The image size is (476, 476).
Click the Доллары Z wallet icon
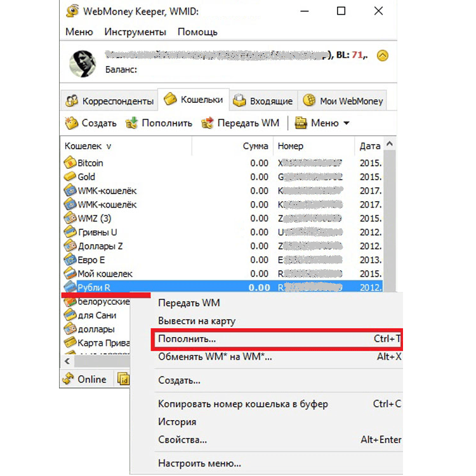pos(70,246)
